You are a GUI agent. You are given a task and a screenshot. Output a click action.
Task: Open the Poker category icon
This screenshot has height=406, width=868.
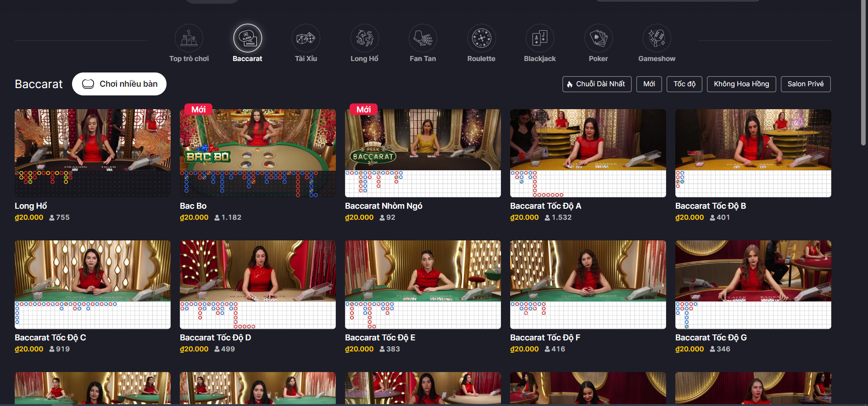599,38
